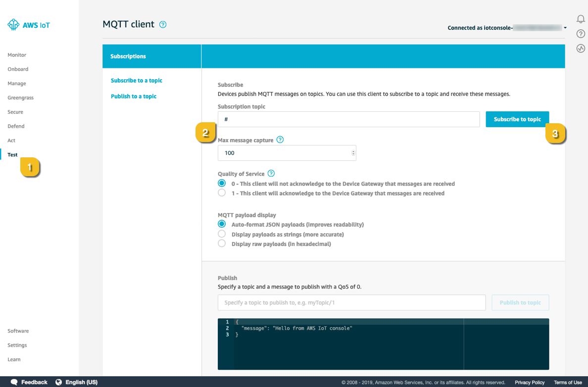Go to Greengrass in the sidebar

(x=21, y=97)
